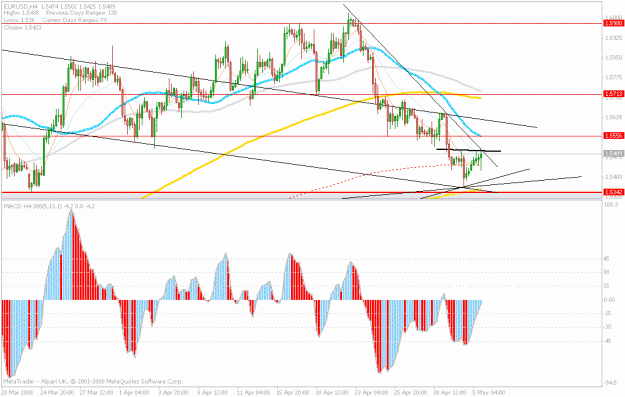Click the '15 Apr 20:00' time axis label
Screen dimensions: 625x397
(x=292, y=393)
